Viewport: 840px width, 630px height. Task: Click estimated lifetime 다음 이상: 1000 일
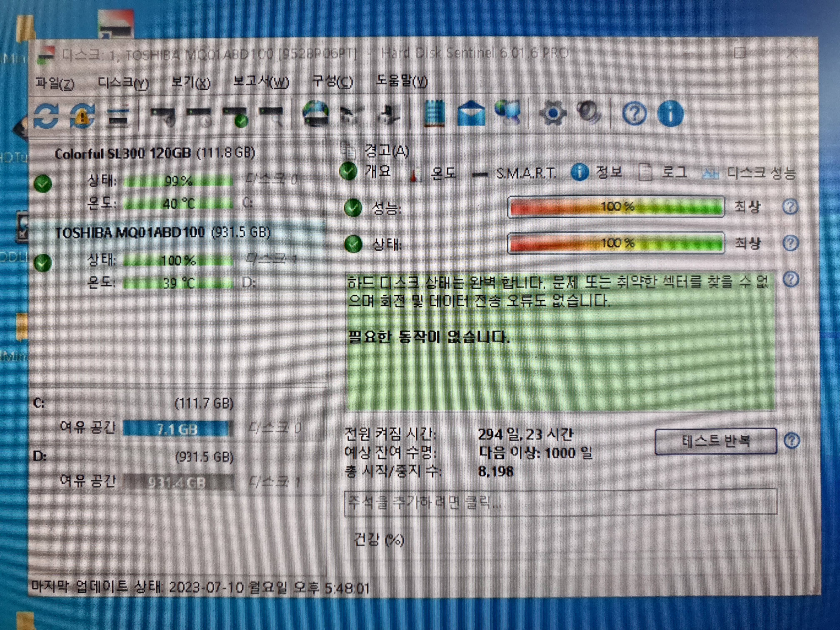[535, 453]
